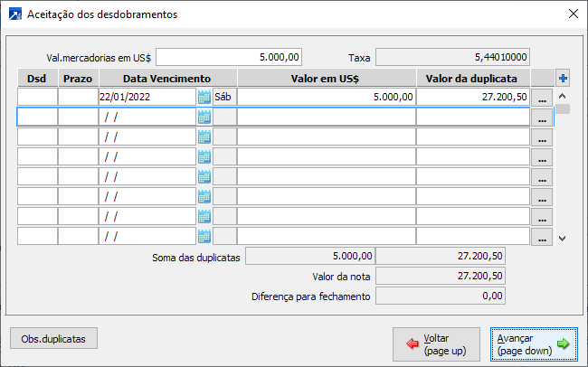Click the Valor da nota value field
This screenshot has height=367, width=588.
[441, 276]
